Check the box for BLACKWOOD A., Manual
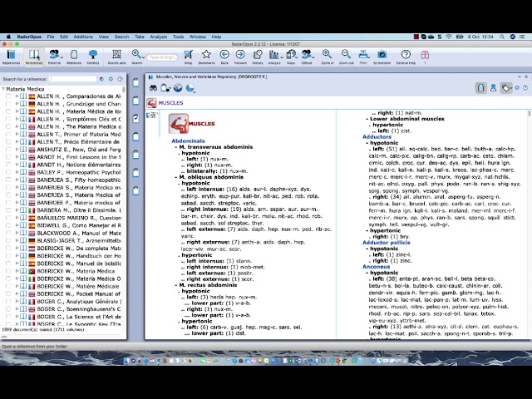This screenshot has height=399, width=532. click(x=8, y=233)
